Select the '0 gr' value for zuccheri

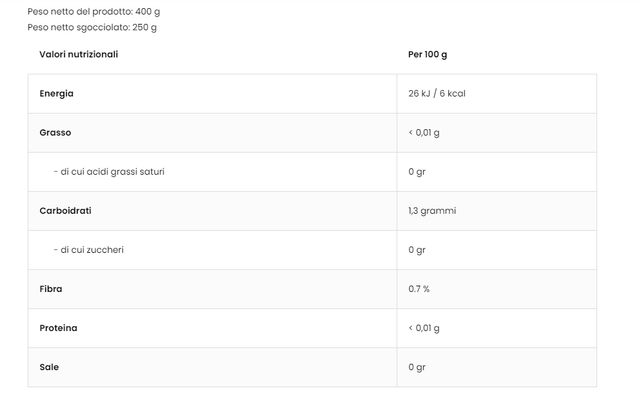tap(417, 250)
